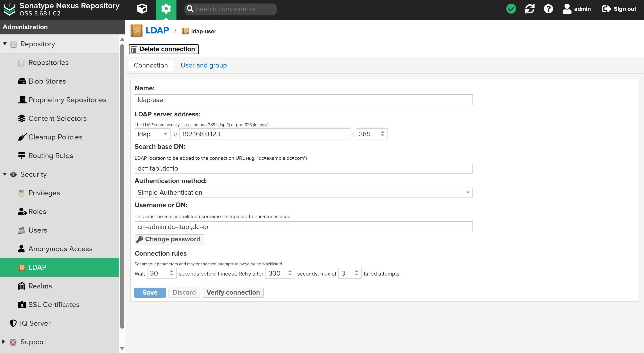The image size is (644, 353).
Task: Open the Browse cube icon
Action: [142, 9]
